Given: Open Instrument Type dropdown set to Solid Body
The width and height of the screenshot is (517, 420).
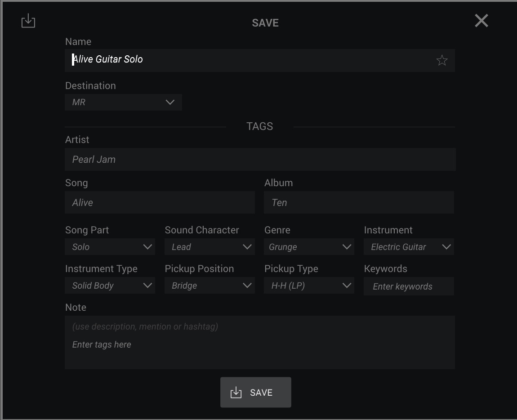Looking at the screenshot, I should click(110, 286).
